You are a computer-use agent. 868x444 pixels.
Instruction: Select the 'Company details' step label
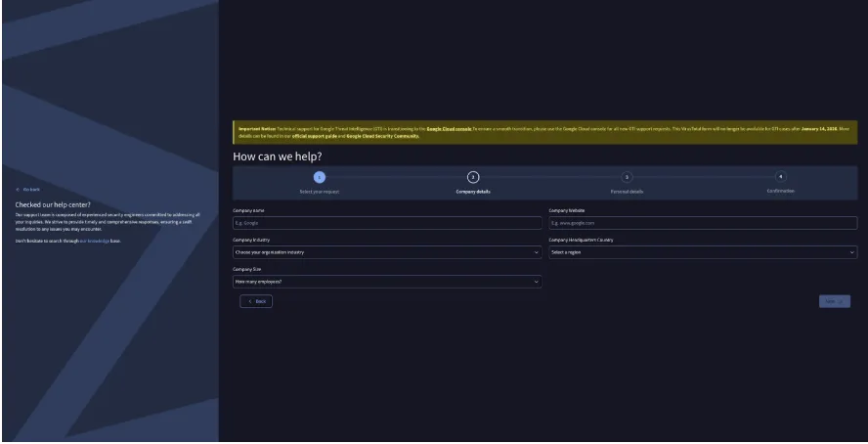click(473, 192)
